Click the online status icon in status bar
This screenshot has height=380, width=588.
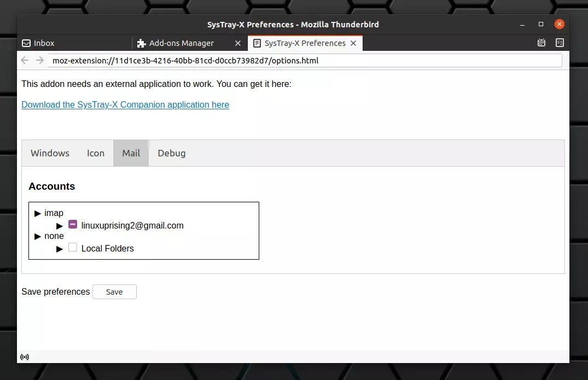tap(25, 357)
